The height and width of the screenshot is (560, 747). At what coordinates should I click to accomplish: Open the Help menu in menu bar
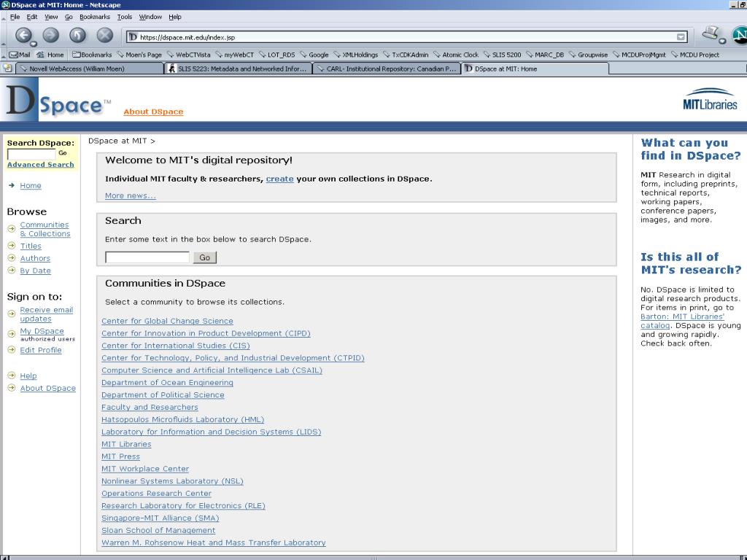(175, 17)
